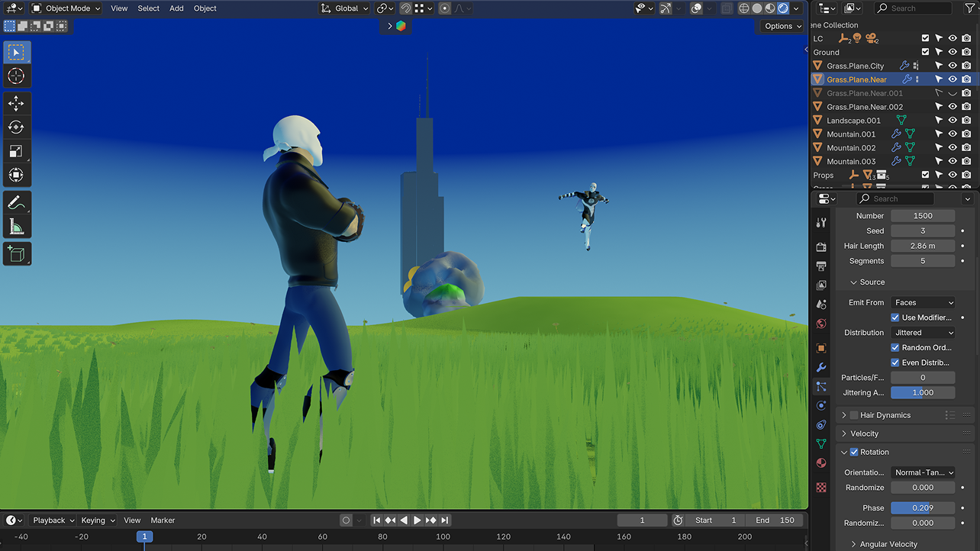The image size is (980, 551).
Task: Select the Move tool in toolbar
Action: pos(16,103)
